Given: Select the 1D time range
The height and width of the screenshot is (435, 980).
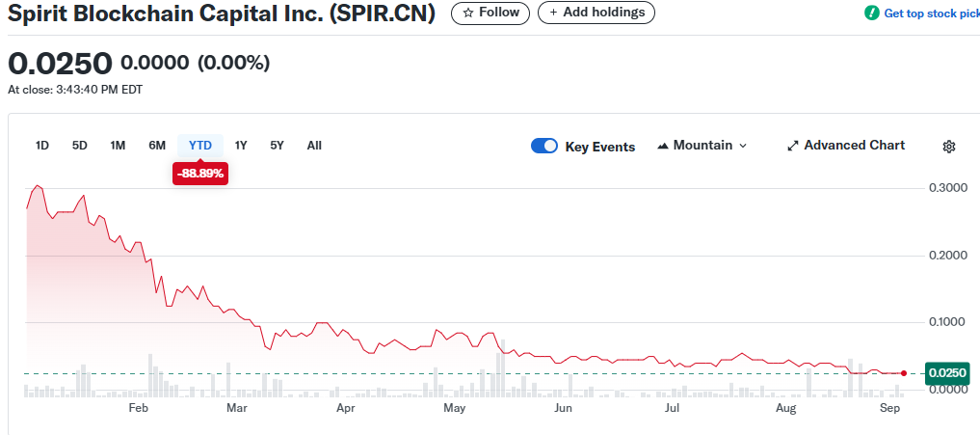Looking at the screenshot, I should coord(41,146).
